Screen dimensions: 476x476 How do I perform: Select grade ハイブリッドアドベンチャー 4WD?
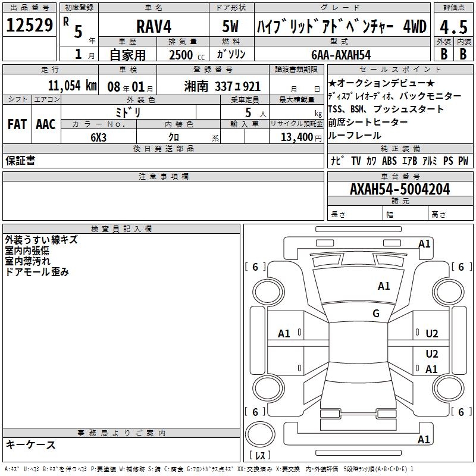click(x=342, y=26)
